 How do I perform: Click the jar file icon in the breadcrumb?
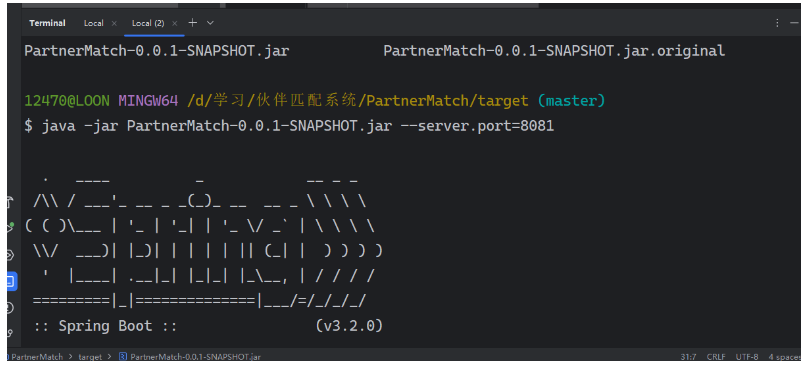point(123,357)
